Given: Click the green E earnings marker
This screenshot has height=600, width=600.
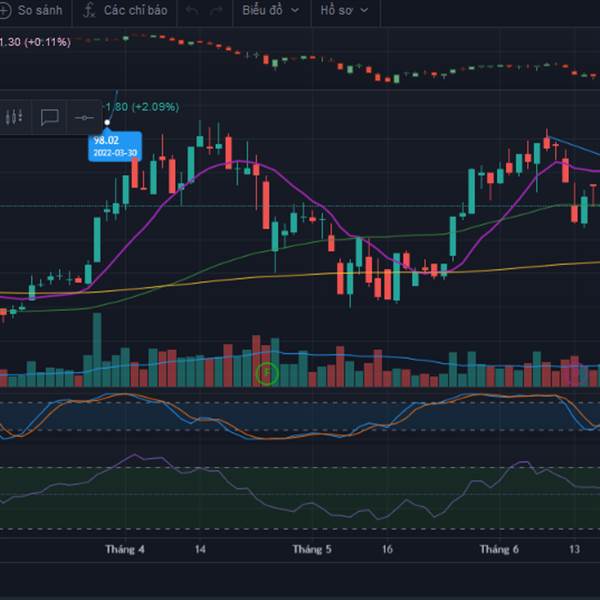Looking at the screenshot, I should [x=267, y=373].
